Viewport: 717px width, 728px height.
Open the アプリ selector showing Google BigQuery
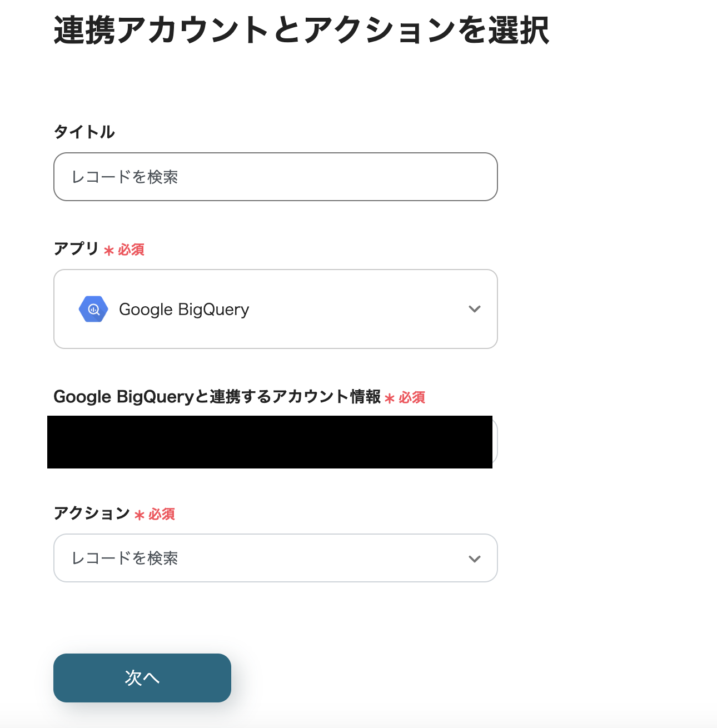tap(275, 309)
